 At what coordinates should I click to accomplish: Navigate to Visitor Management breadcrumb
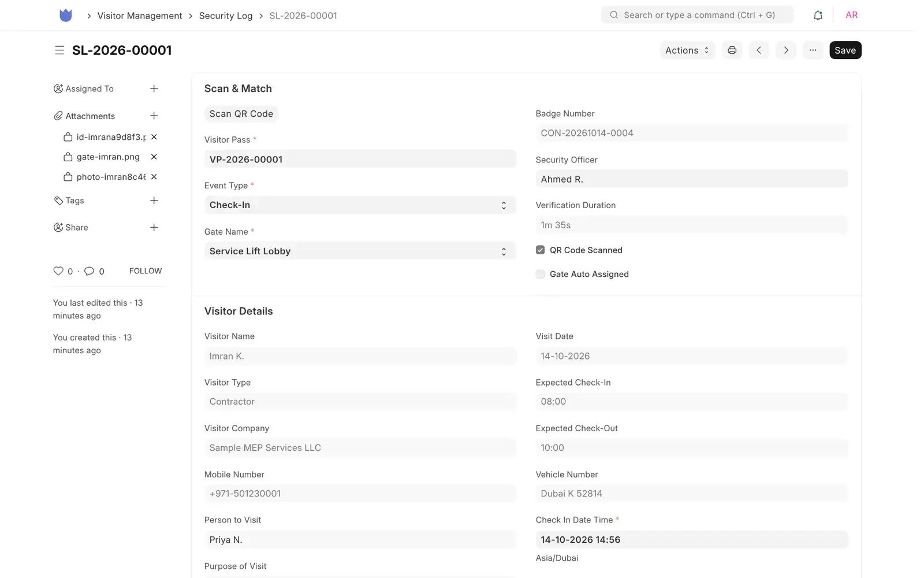(140, 16)
